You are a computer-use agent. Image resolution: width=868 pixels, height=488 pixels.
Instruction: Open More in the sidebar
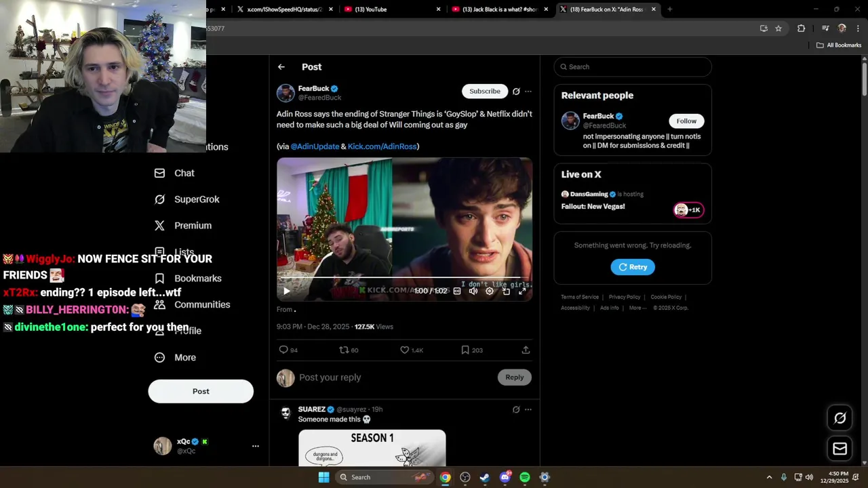point(175,358)
